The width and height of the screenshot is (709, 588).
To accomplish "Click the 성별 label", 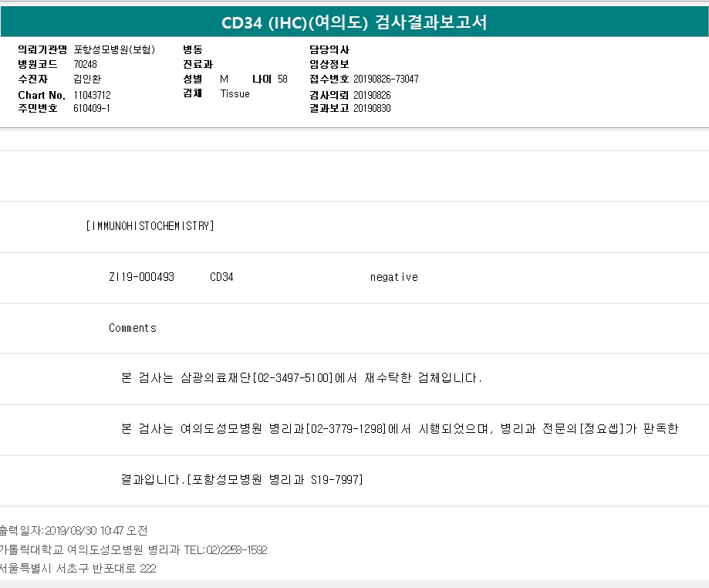I will point(193,79).
